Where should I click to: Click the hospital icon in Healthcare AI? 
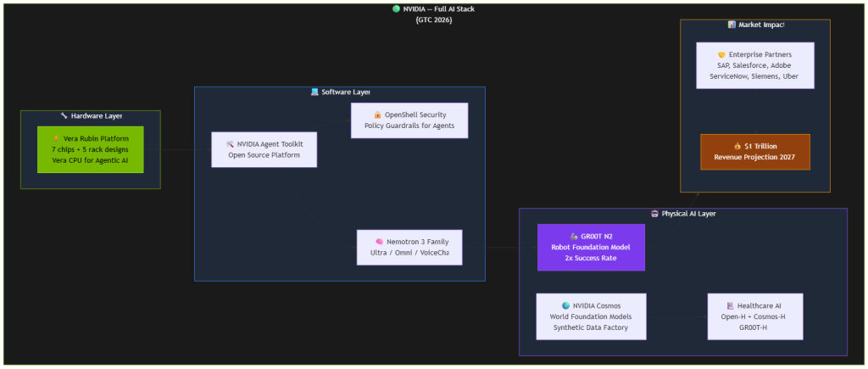[x=731, y=306]
